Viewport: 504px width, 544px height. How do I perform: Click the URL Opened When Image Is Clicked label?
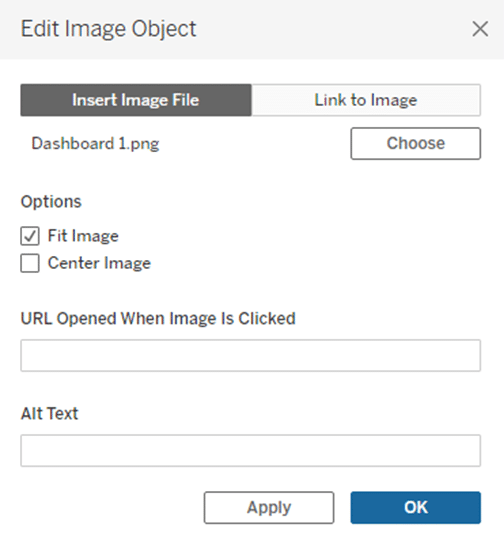pyautogui.click(x=158, y=318)
